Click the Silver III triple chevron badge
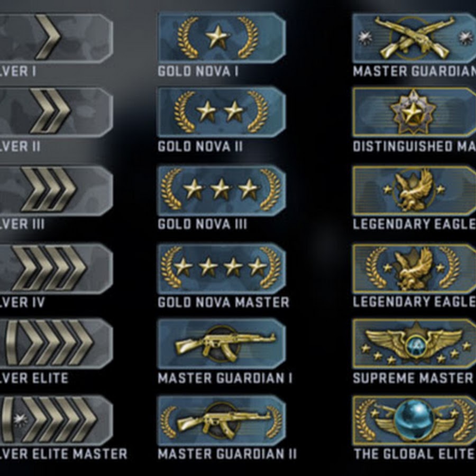Image resolution: width=476 pixels, height=476 pixels. [57, 190]
